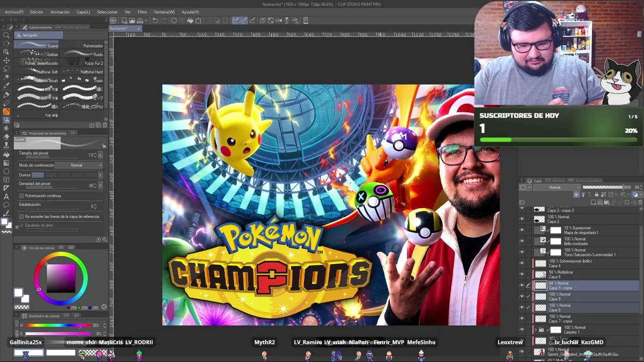Open the Modo de combinación dropdown

[x=79, y=165]
